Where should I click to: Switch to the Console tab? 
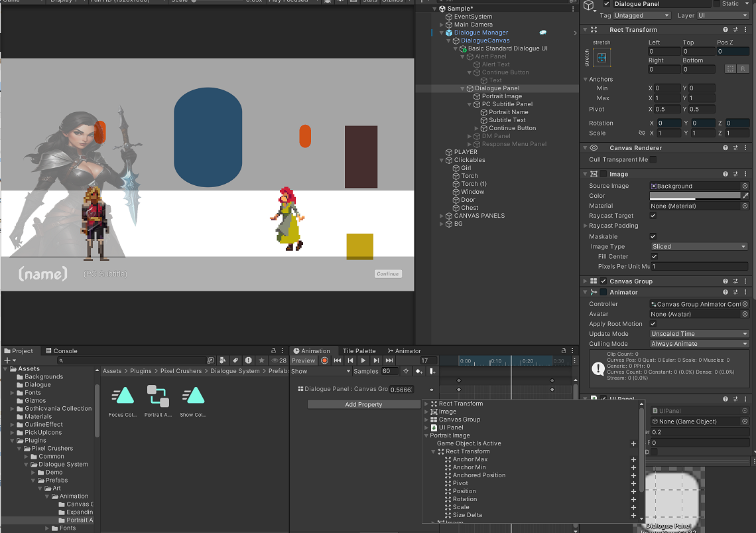point(61,351)
